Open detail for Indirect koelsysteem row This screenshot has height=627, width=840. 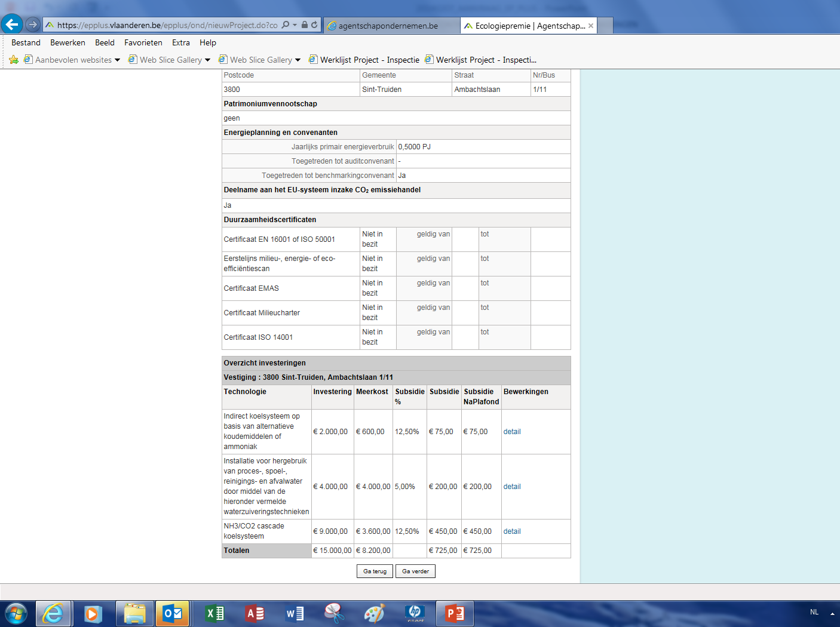512,432
